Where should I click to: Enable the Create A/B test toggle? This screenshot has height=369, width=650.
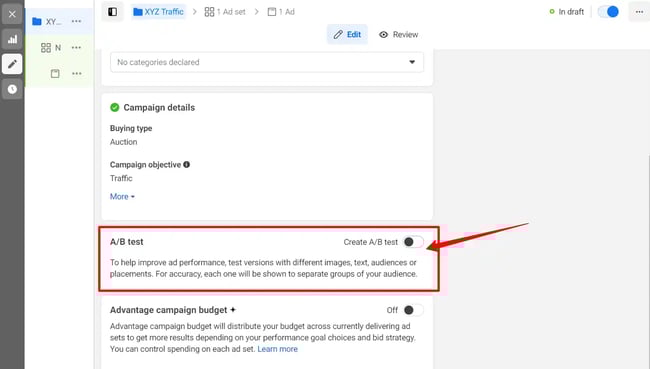pos(413,242)
